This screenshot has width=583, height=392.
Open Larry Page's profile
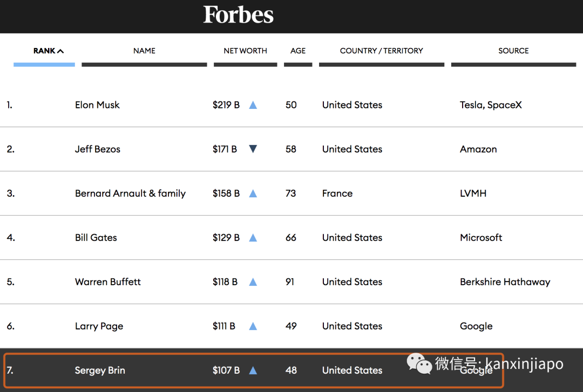99,326
